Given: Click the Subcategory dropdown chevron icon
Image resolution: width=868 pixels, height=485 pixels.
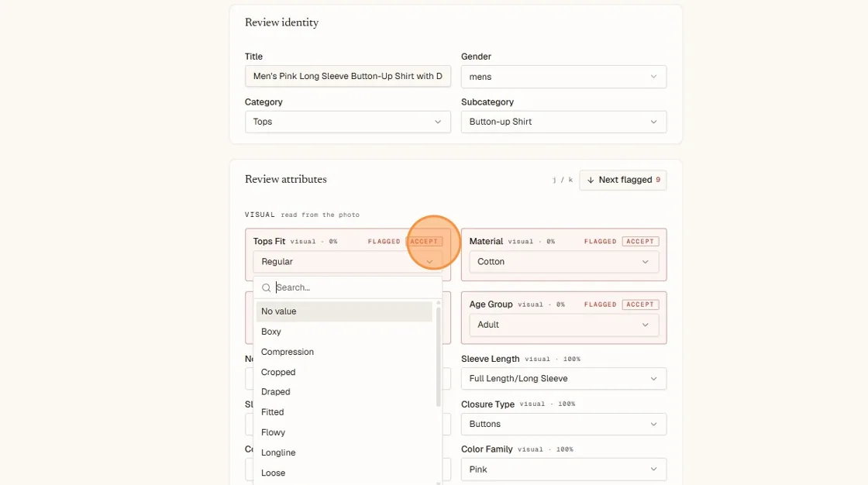Looking at the screenshot, I should tap(654, 122).
